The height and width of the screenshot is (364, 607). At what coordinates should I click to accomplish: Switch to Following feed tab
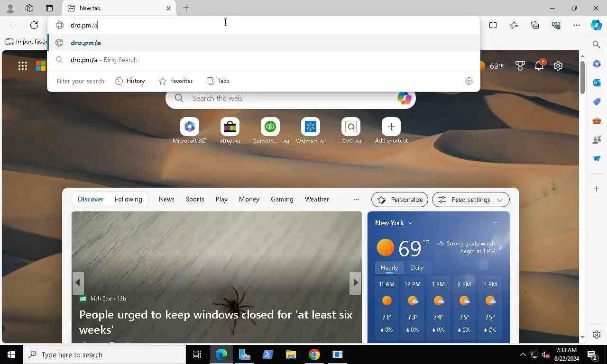point(128,199)
